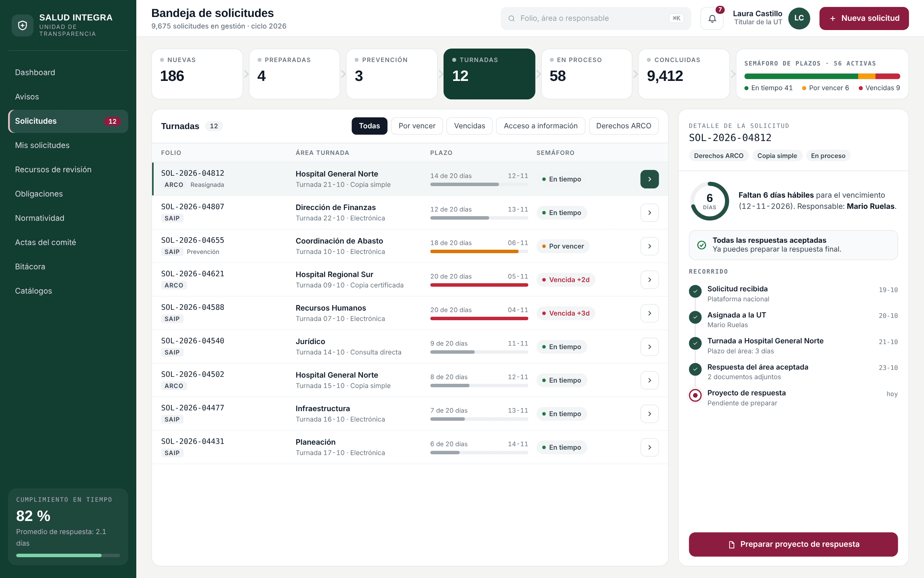Click the cumplimiento en tiempo progress bar

68,555
